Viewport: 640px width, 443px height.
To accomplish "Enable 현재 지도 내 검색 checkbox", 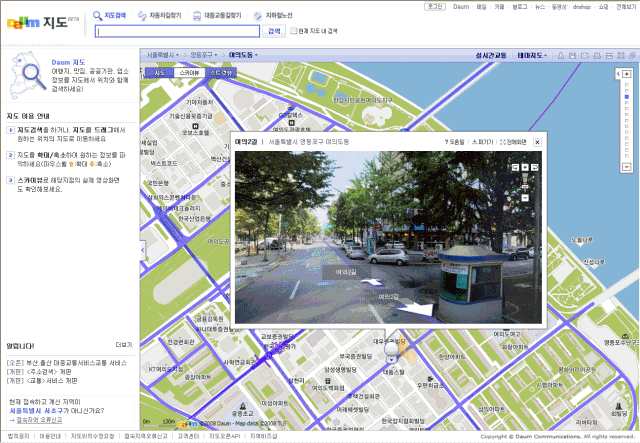I will coord(293,31).
